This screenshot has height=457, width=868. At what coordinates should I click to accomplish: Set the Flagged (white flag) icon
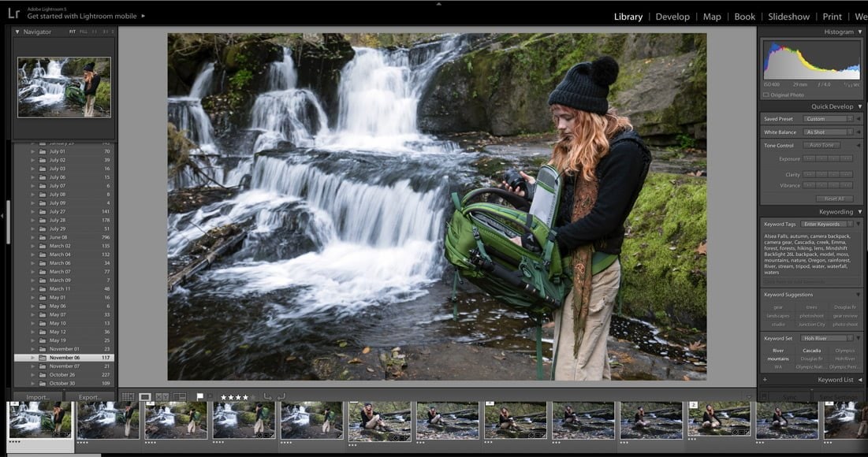tap(199, 397)
